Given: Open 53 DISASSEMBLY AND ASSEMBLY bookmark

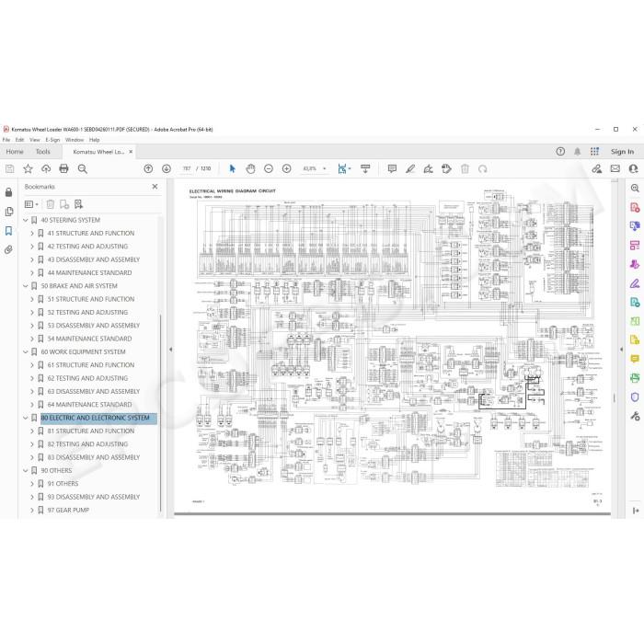Looking at the screenshot, I should click(94, 326).
